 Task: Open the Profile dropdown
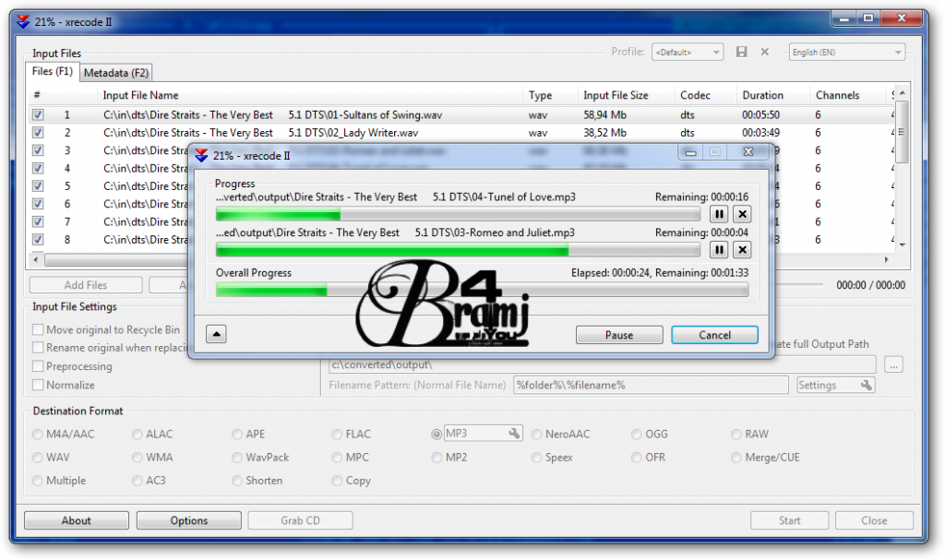688,52
